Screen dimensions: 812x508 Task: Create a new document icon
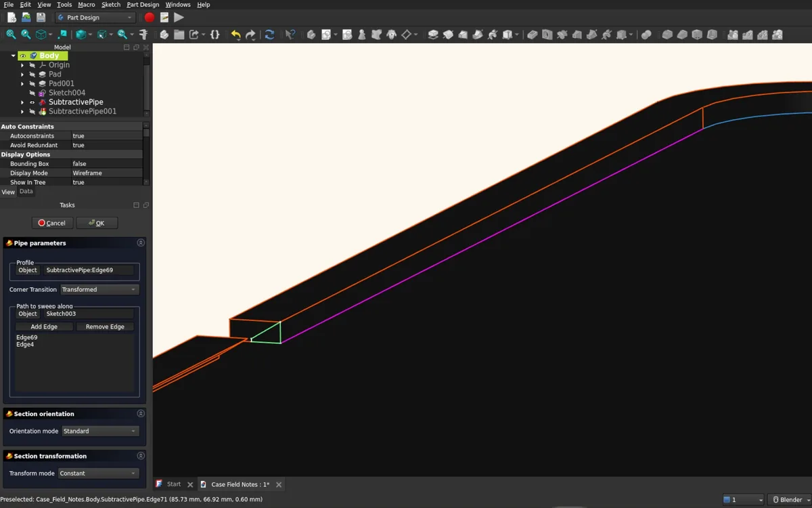(12, 18)
